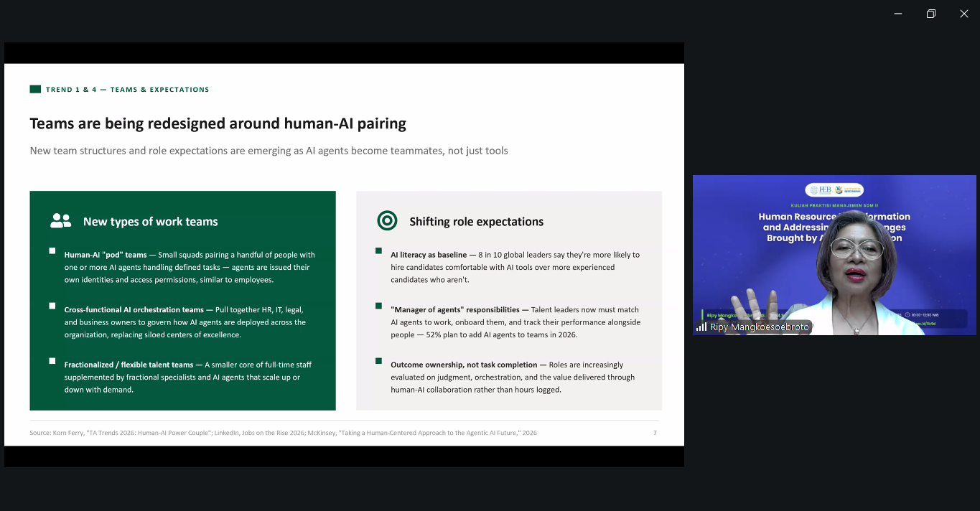This screenshot has width=980, height=511.
Task: Click the green square before TREND 1 & 4
Action: tap(35, 89)
